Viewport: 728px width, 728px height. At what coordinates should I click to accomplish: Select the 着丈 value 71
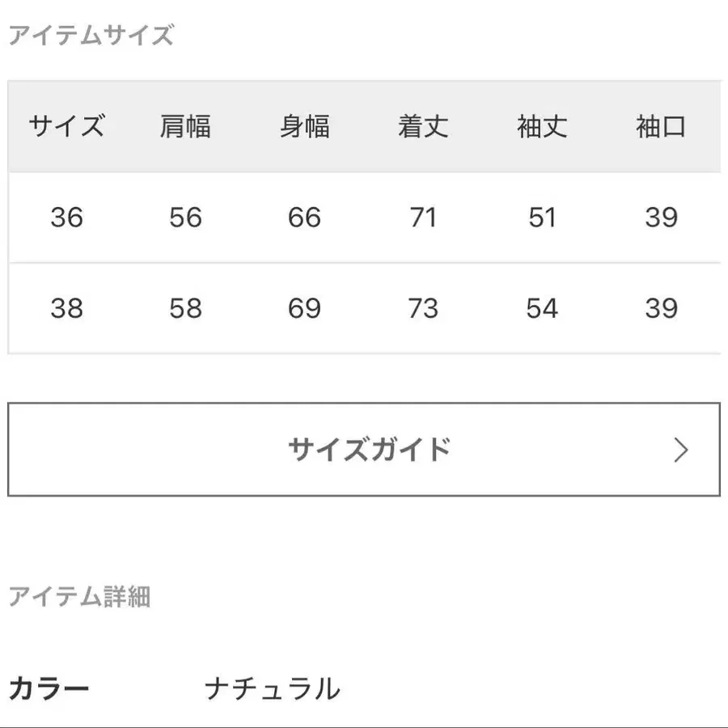(423, 218)
